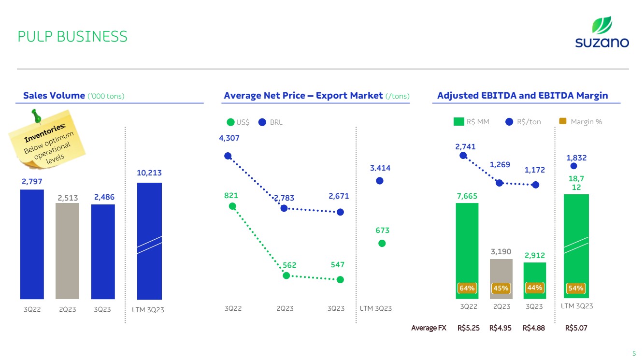Click the 821 US$ price label
The image size is (644, 362).
pyautogui.click(x=231, y=195)
